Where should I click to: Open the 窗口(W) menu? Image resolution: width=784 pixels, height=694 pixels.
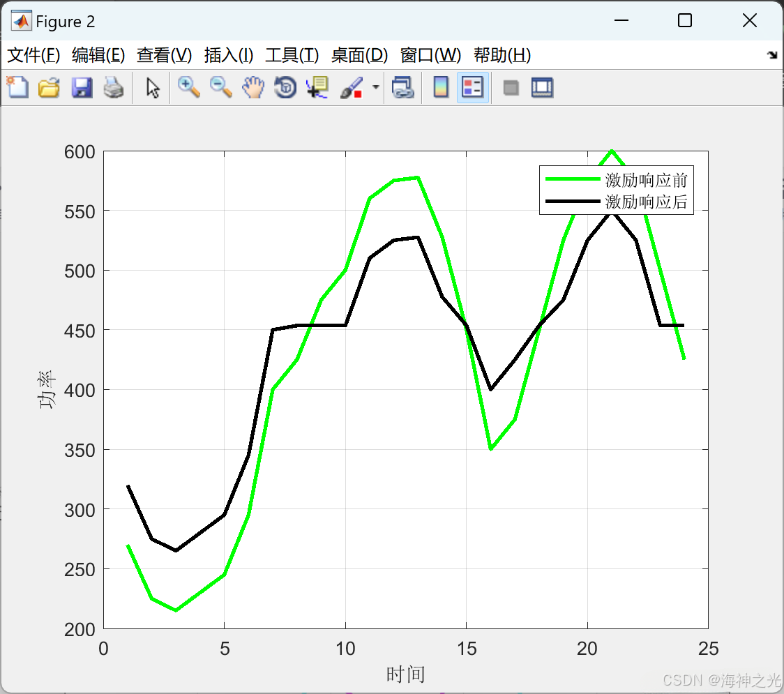point(430,55)
